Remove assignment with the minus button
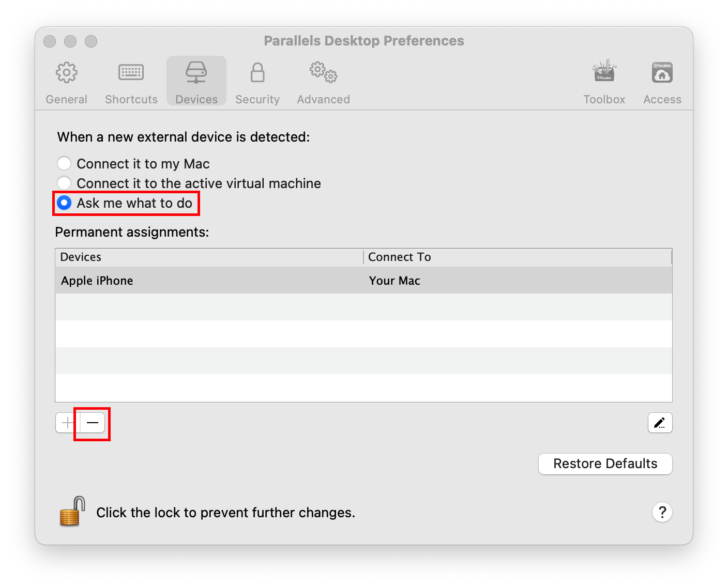728x588 pixels. 93,423
